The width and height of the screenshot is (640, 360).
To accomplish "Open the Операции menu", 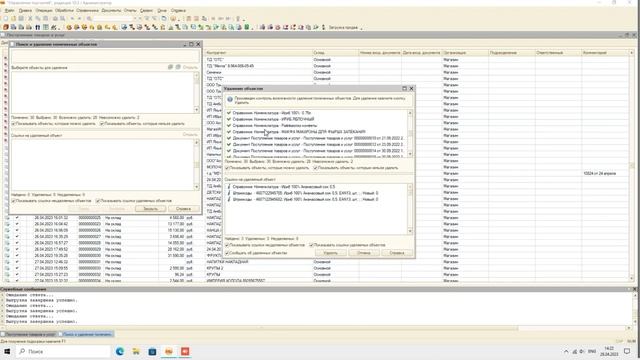I will (x=44, y=11).
